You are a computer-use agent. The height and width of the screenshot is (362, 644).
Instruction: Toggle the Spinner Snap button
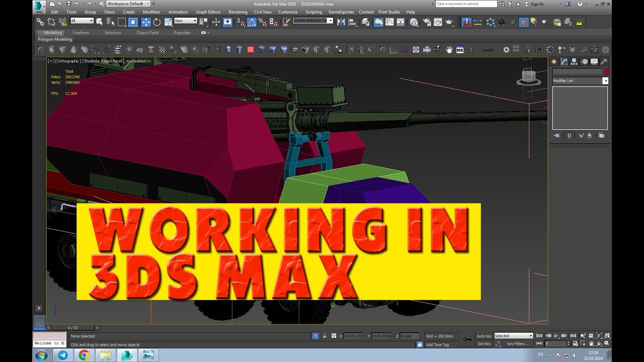tap(274, 22)
